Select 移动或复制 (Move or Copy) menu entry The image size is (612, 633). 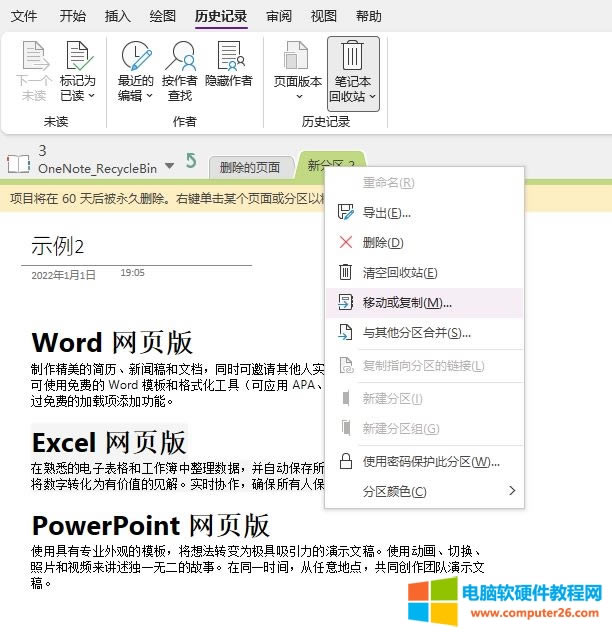[407, 302]
